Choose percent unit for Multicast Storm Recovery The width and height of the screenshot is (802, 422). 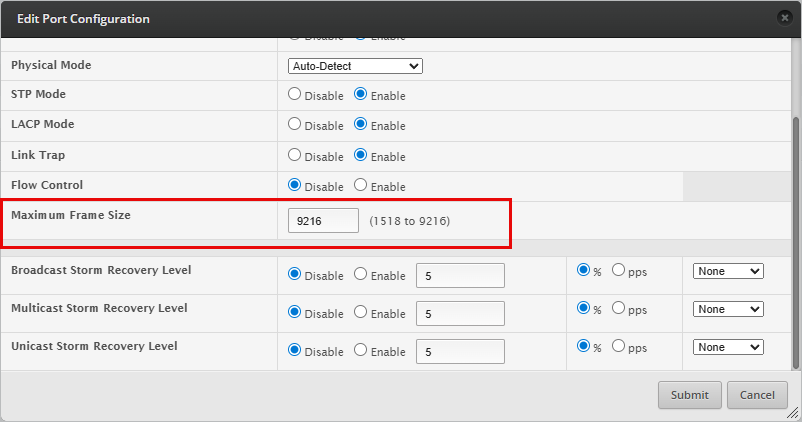(583, 307)
